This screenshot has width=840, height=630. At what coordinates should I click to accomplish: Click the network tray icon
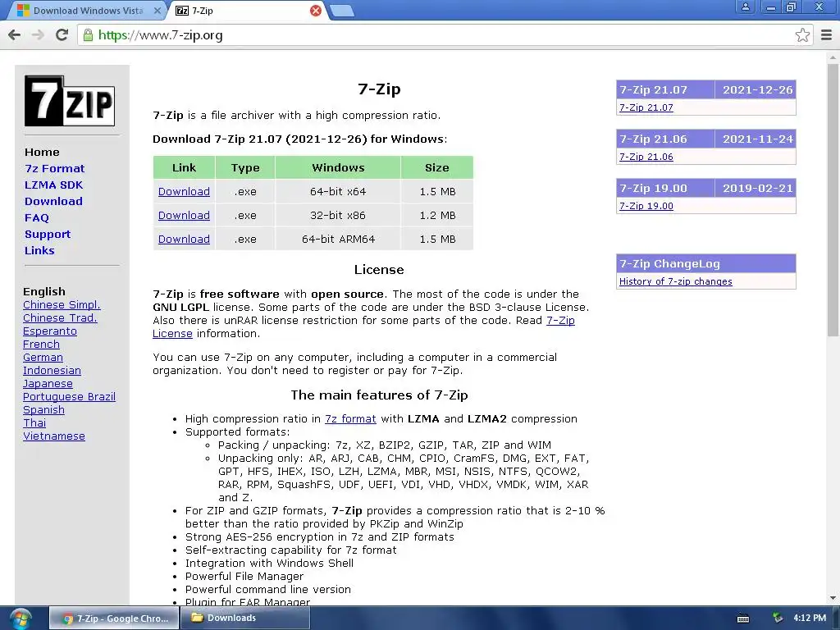click(x=778, y=618)
